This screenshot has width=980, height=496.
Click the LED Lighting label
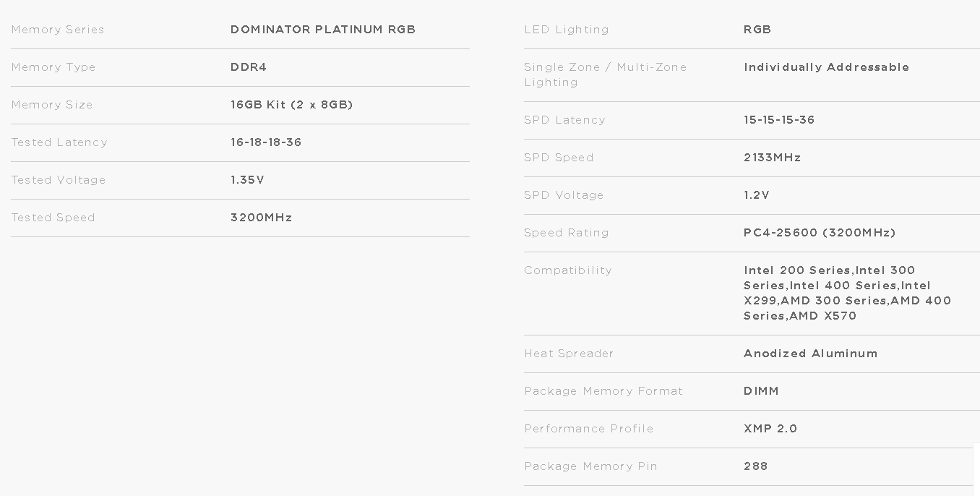pyautogui.click(x=566, y=30)
